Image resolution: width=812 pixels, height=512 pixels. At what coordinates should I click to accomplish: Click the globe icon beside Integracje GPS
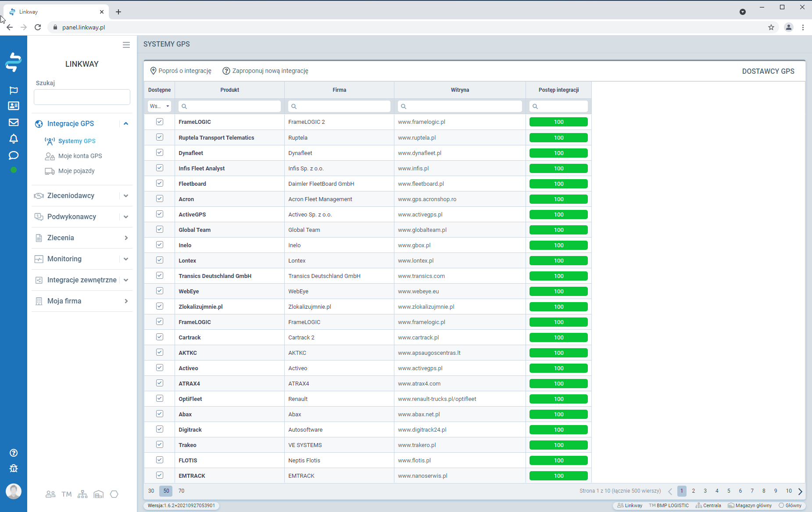(39, 124)
